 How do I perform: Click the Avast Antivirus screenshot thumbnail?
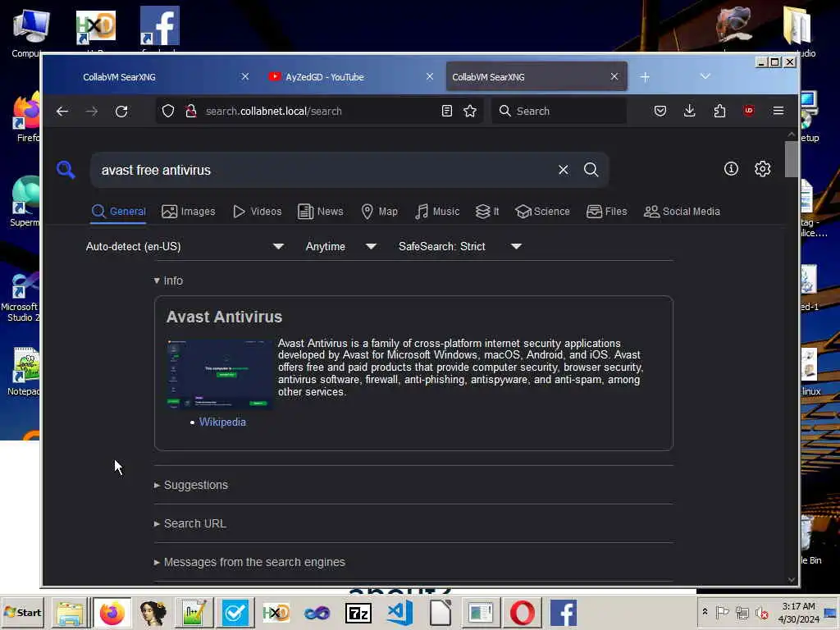(220, 374)
